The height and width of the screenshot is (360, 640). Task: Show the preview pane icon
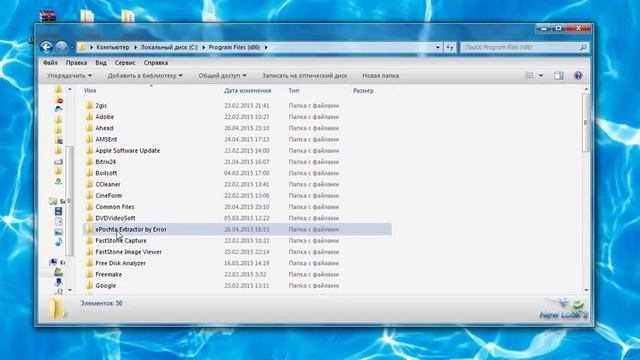[559, 76]
